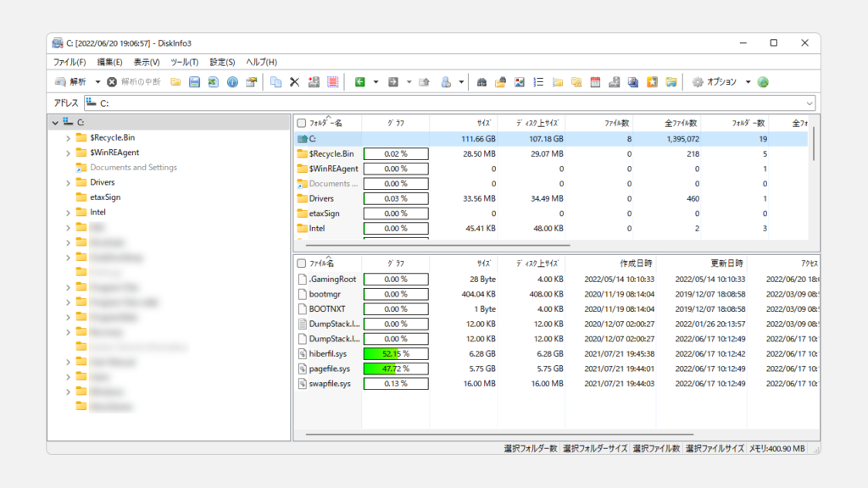
Task: Click the hiberfil.sys 52.15 % graph bar
Action: tap(396, 353)
